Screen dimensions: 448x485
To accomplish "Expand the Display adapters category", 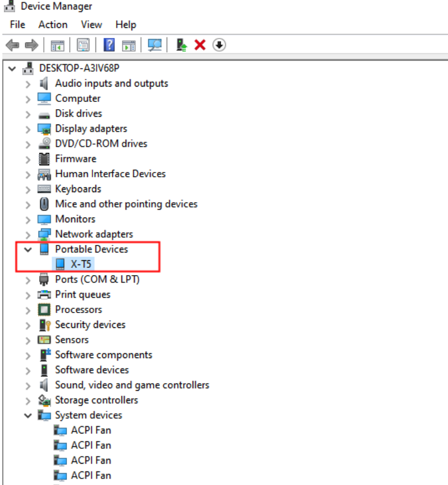I will tap(28, 129).
